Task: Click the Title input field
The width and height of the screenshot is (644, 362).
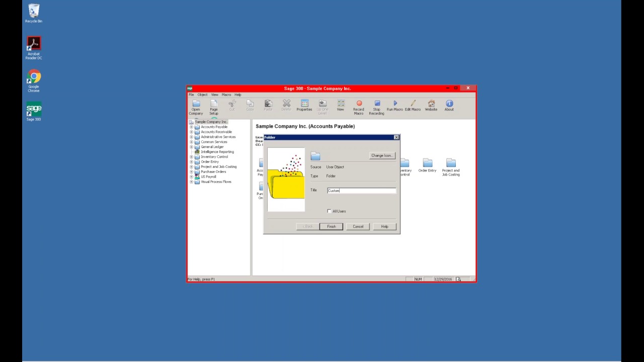Action: 362,191
